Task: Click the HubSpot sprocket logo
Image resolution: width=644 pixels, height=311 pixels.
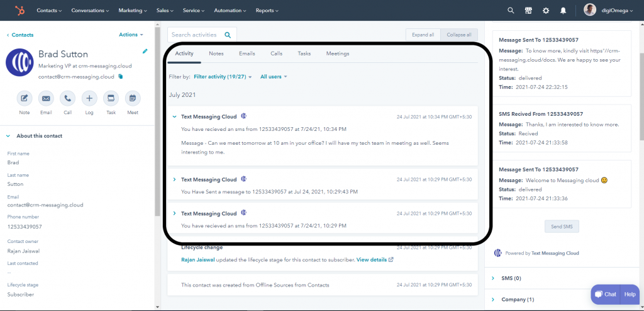Action: click(x=19, y=11)
